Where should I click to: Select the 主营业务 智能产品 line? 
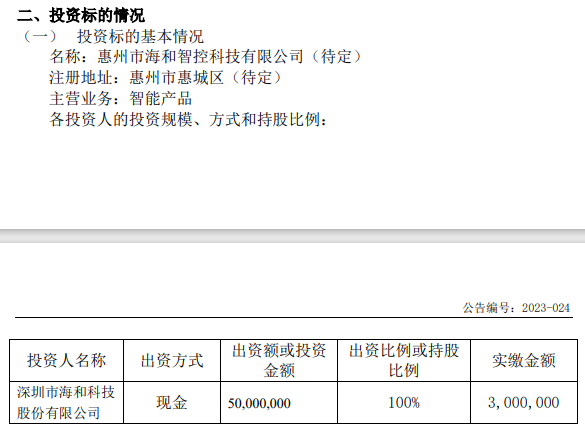coord(121,99)
